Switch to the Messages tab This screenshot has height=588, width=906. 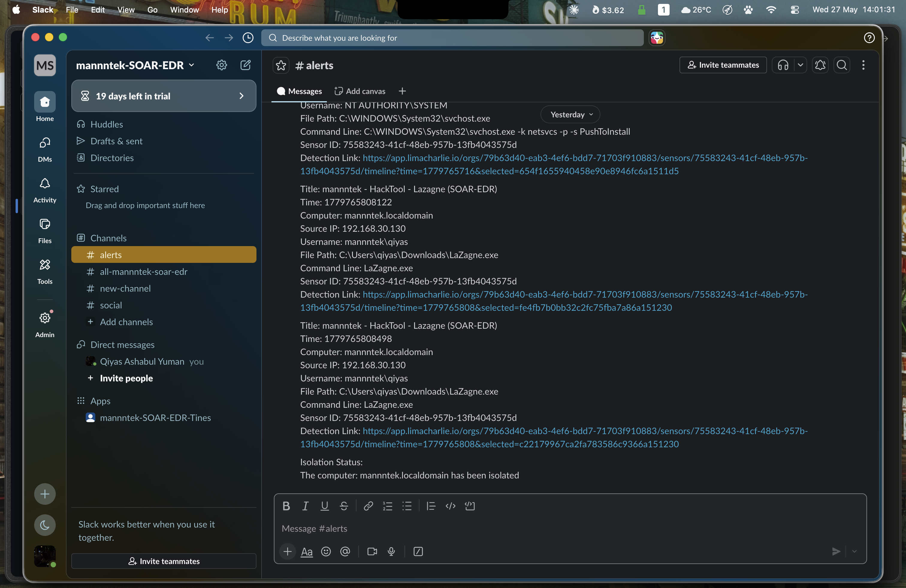[x=299, y=91]
